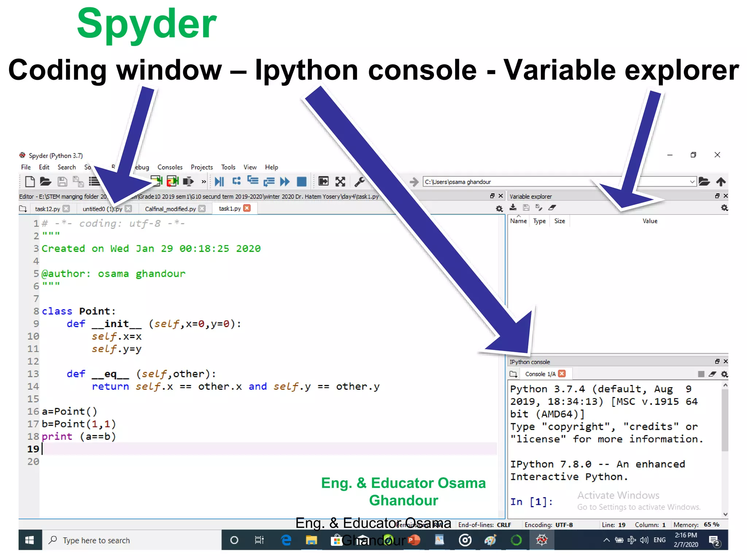Open the Search menu
The image size is (747, 560).
(x=67, y=167)
